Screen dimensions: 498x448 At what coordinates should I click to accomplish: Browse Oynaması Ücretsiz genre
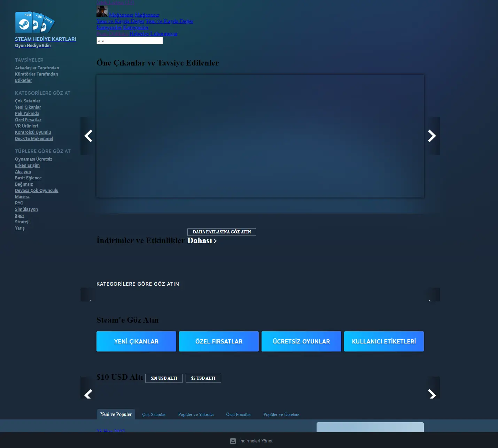point(33,159)
